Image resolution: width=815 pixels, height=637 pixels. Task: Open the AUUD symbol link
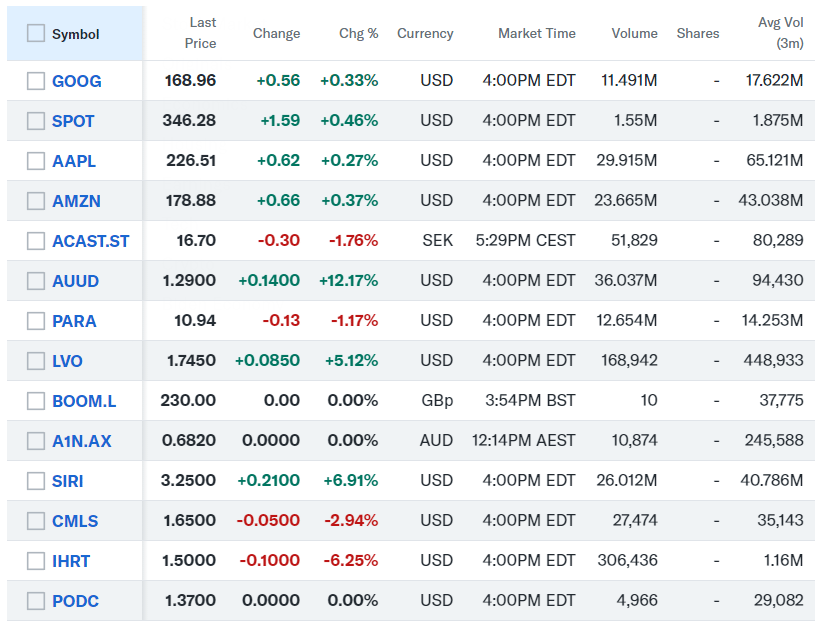click(75, 281)
